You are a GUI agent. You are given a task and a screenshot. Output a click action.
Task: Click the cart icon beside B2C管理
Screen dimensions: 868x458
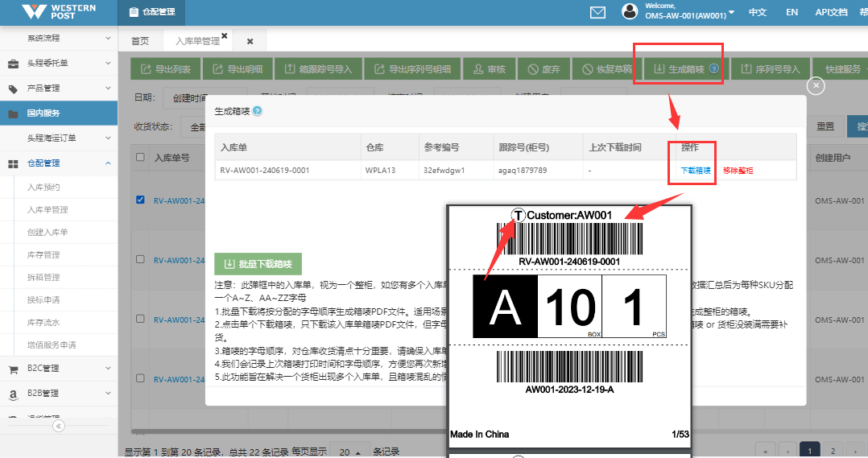(x=13, y=369)
